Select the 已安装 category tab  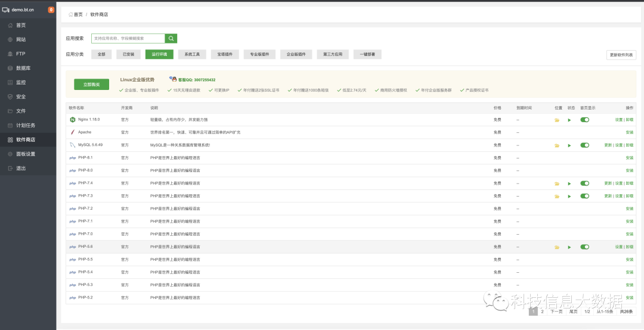pyautogui.click(x=128, y=54)
